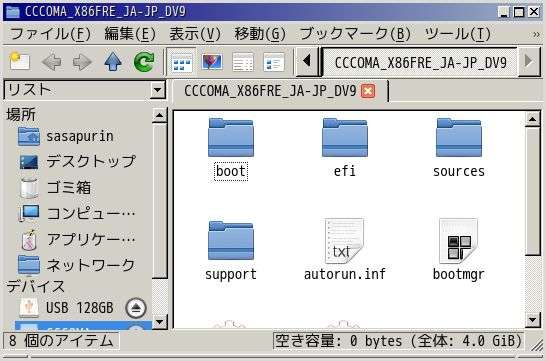Select the sources folder

pos(459,149)
